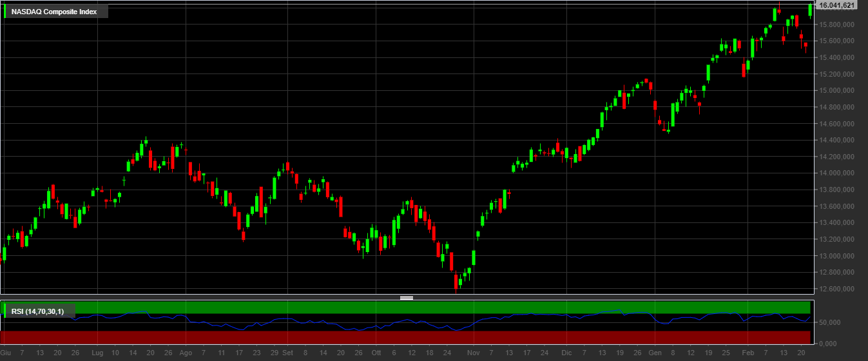Click the 13.600,000 price axis label
868x361 pixels.
point(836,206)
